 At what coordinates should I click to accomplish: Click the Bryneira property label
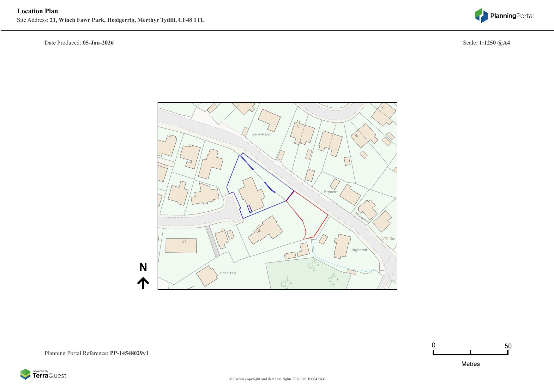[331, 192]
